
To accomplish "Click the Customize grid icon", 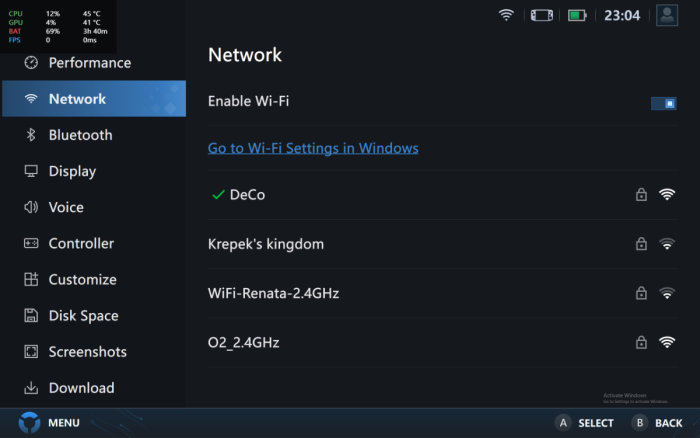I will coord(31,280).
